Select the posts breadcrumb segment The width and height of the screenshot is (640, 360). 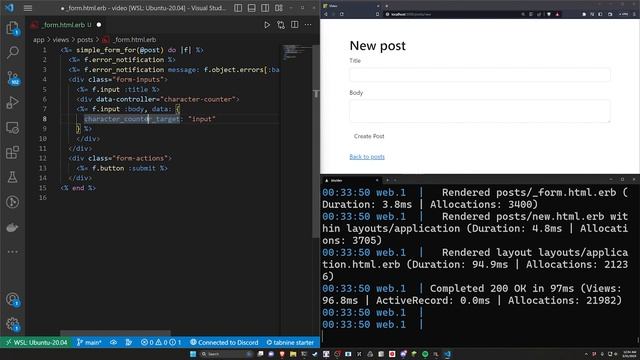(85, 40)
